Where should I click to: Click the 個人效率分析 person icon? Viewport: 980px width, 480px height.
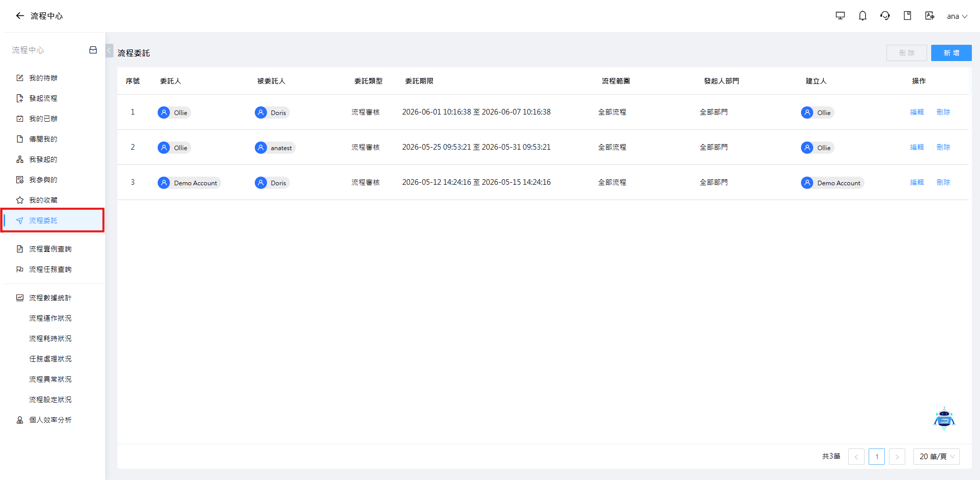tap(20, 420)
